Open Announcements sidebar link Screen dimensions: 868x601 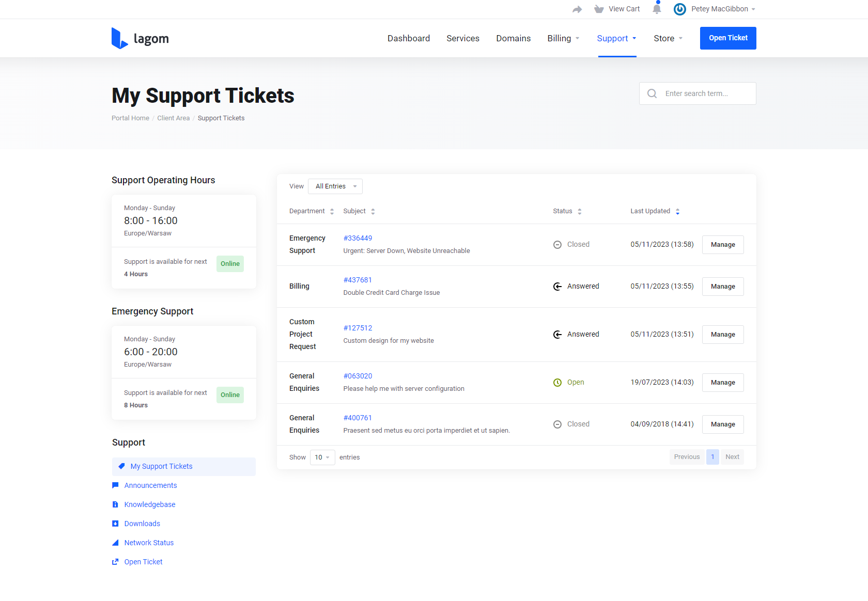coord(150,485)
